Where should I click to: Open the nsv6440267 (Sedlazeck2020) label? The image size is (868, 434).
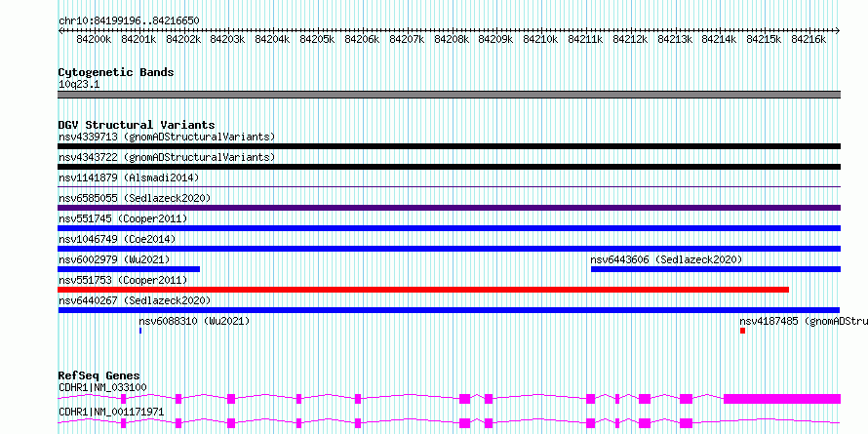[x=135, y=300]
